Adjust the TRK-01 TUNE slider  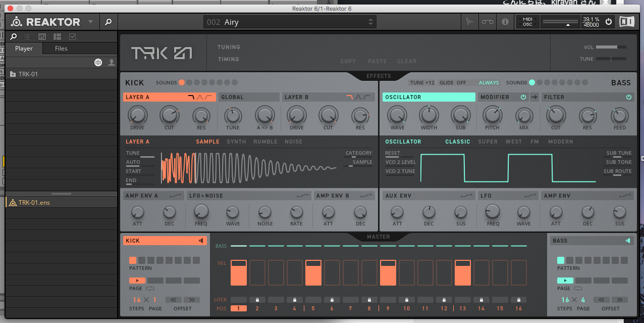[611, 59]
